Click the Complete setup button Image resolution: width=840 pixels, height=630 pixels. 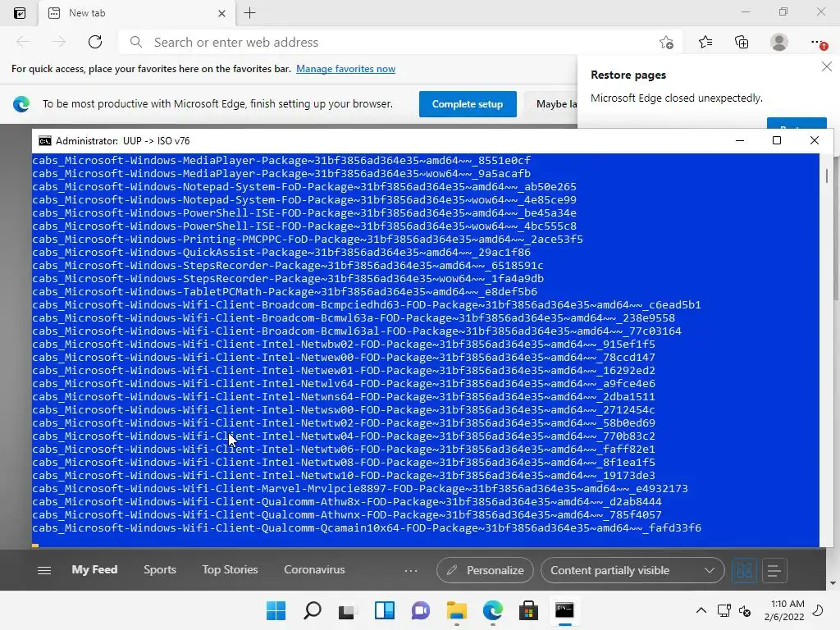468,104
